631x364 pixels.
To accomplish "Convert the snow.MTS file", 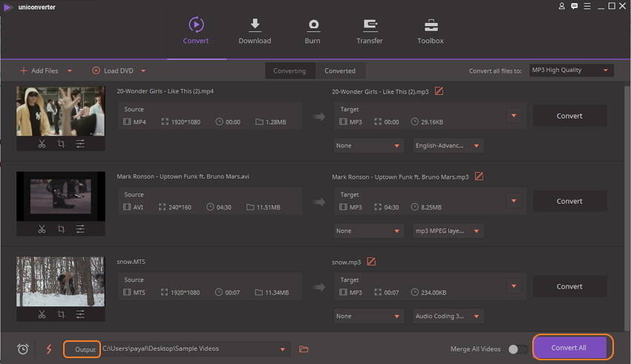I will coord(569,286).
